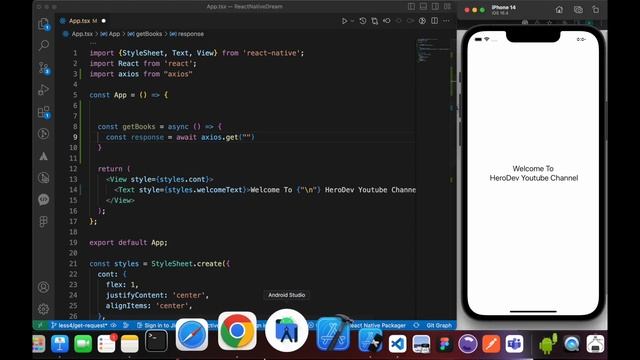
Task: Open the file history timeline icon
Action: click(362, 21)
